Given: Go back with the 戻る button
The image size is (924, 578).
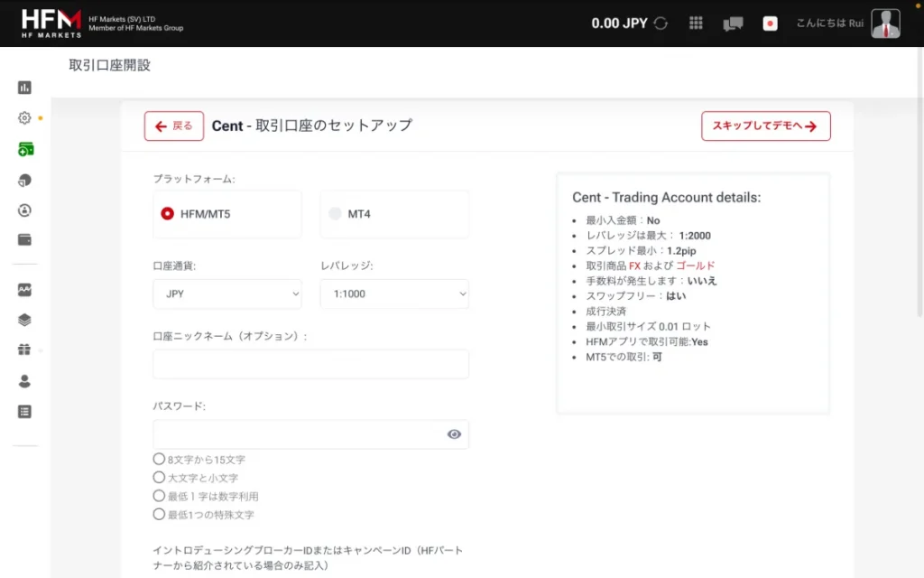Looking at the screenshot, I should [174, 126].
